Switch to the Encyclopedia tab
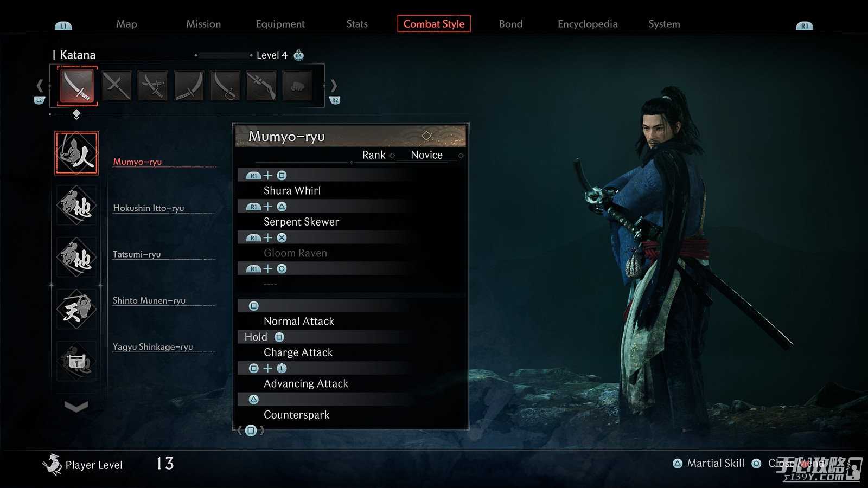This screenshot has height=488, width=868. click(588, 24)
